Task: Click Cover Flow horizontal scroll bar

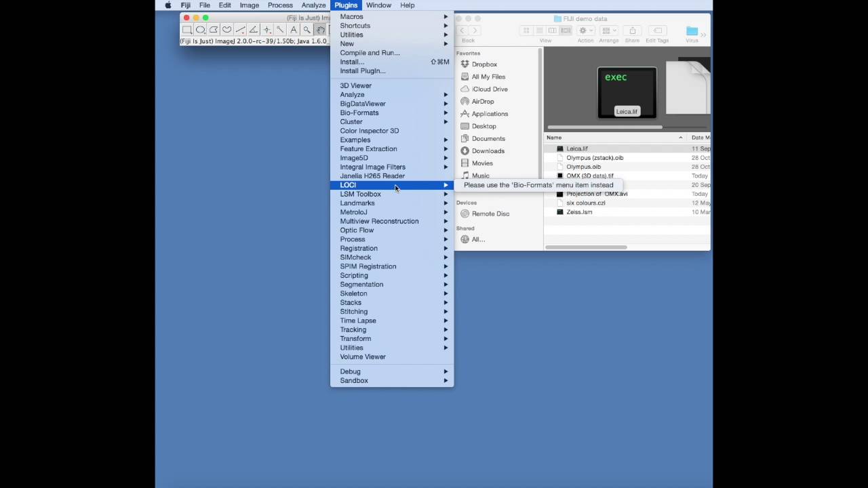Action: (605, 127)
